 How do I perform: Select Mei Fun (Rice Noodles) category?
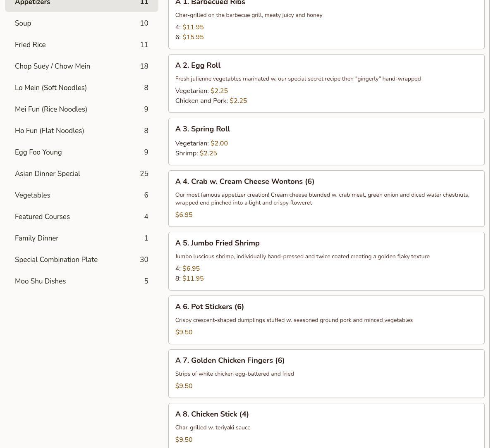(x=81, y=109)
